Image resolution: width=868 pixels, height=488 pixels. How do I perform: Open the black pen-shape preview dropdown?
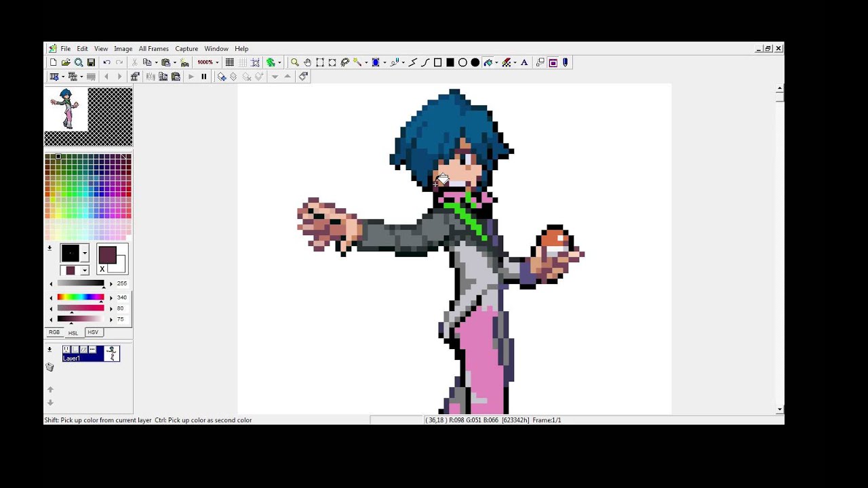85,253
